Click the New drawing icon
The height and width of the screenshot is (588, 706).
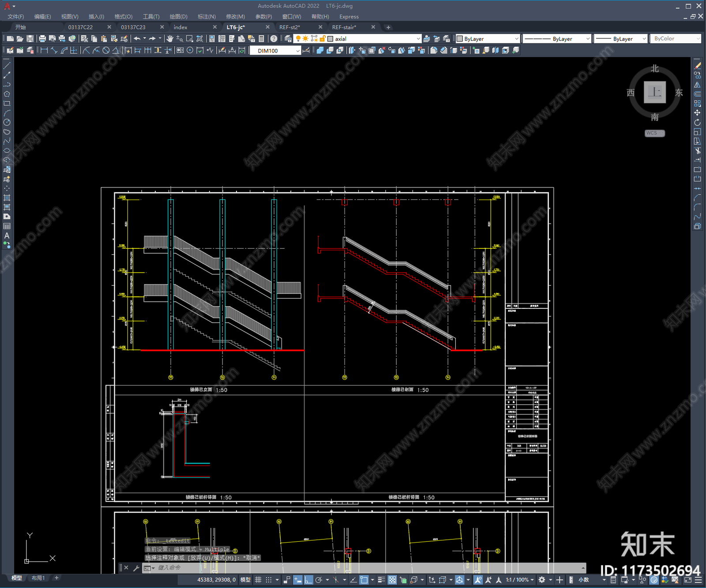[x=10, y=39]
